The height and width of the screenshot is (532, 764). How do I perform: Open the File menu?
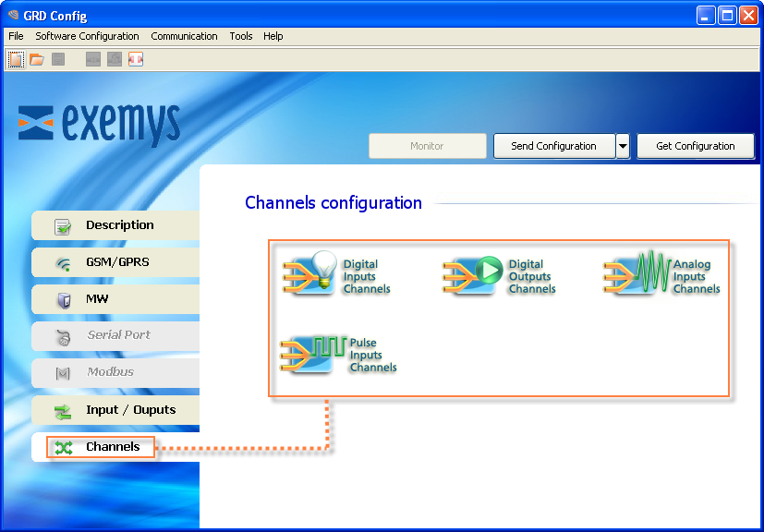click(16, 36)
